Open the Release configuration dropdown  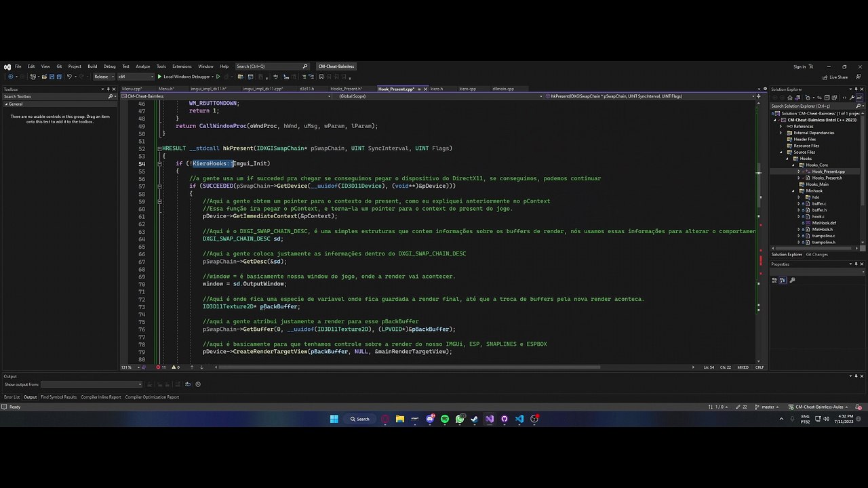(103, 77)
